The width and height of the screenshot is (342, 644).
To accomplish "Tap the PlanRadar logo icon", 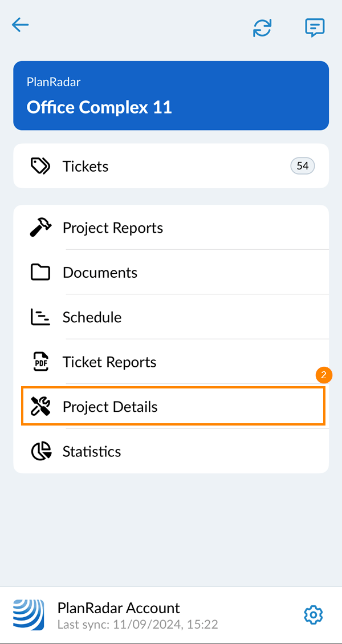I will (x=28, y=615).
